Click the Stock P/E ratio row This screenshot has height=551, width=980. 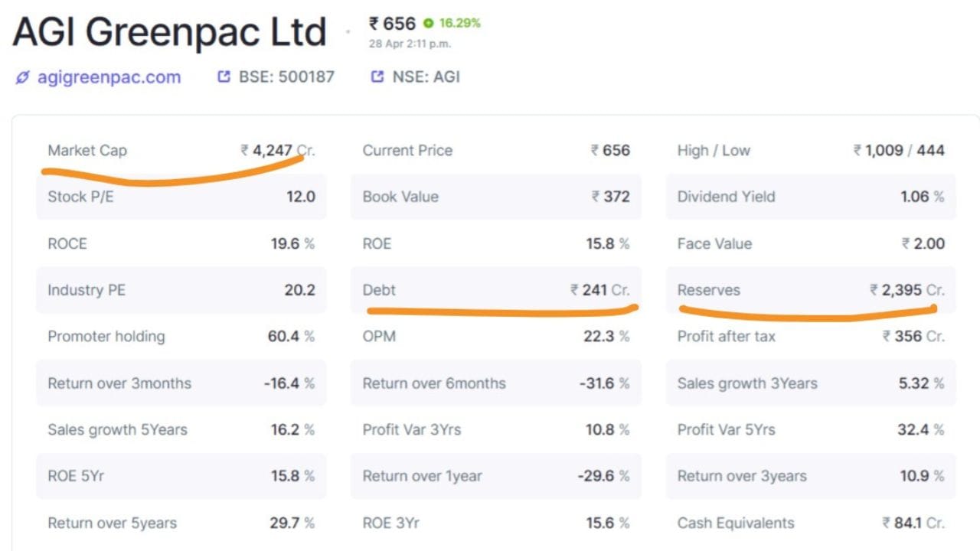click(181, 197)
